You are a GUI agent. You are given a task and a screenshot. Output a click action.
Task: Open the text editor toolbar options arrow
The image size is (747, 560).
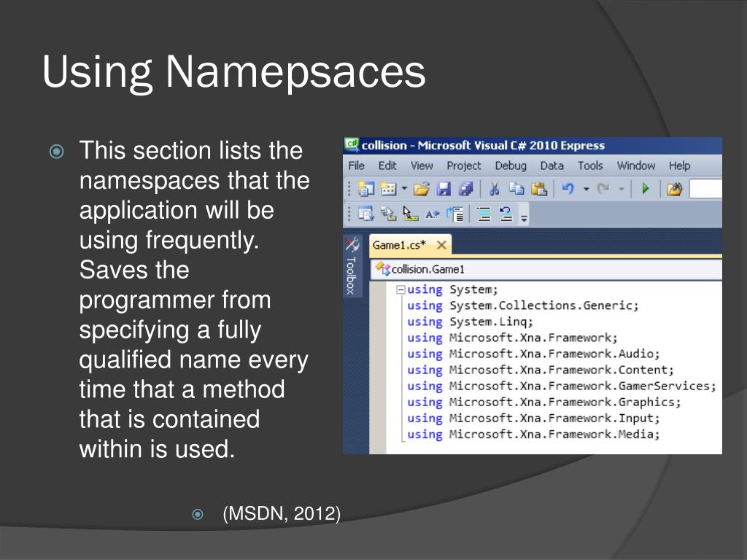pos(524,217)
